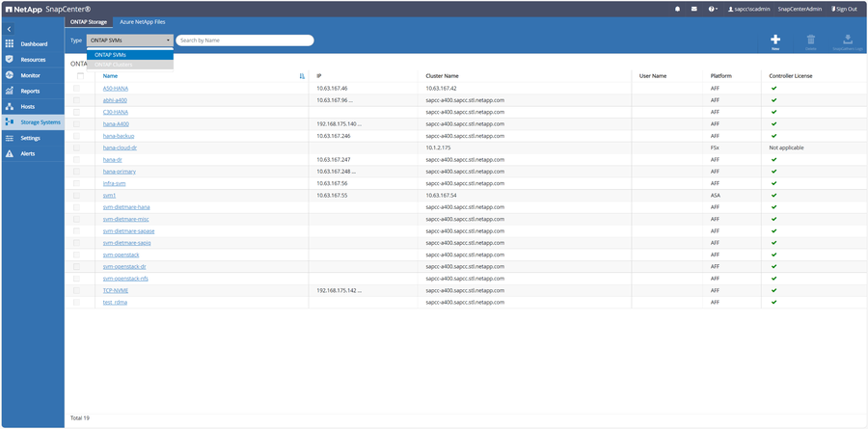Open the Settings sliders icon

click(10, 138)
